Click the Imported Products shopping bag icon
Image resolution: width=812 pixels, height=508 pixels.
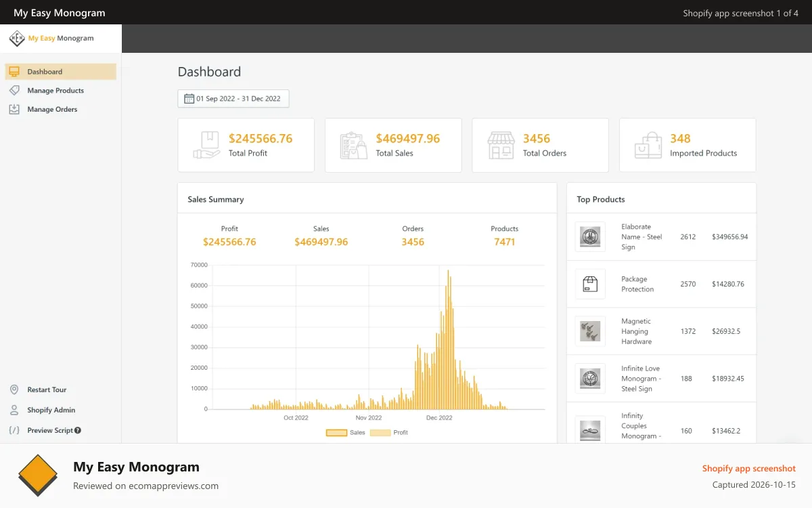click(648, 145)
